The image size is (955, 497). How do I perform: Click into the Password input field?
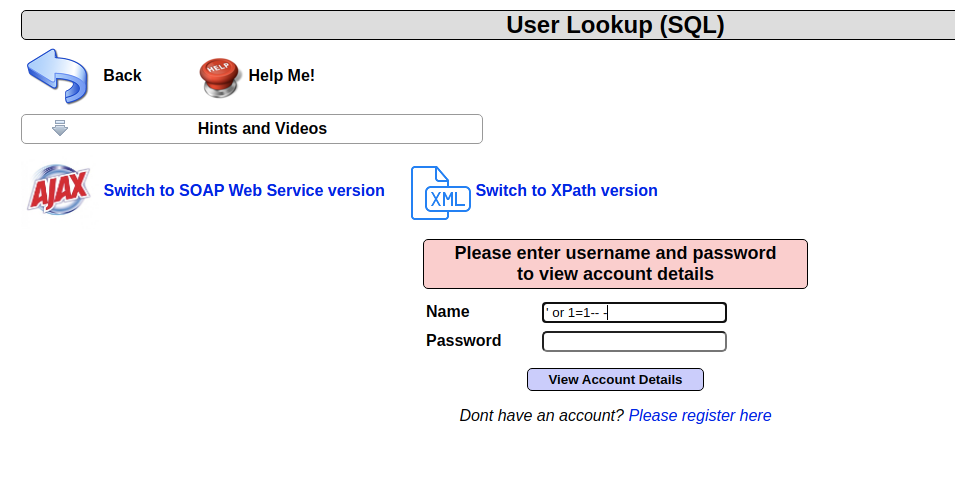(634, 342)
